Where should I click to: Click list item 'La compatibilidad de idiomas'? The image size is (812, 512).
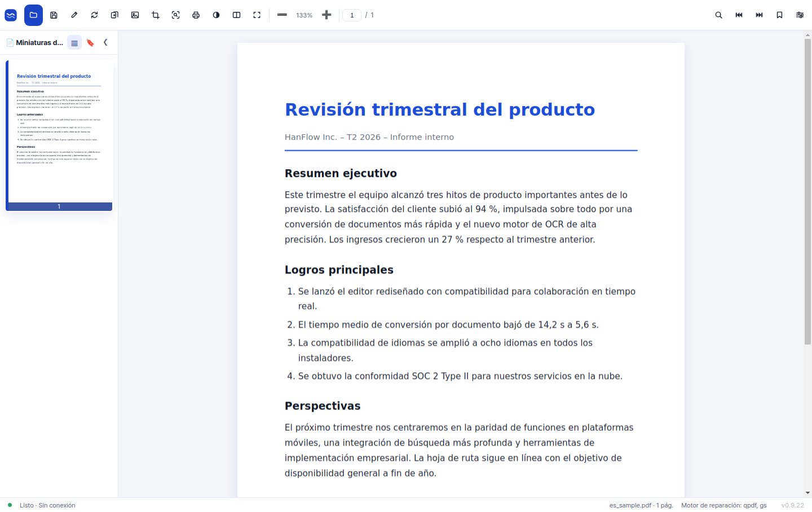click(445, 350)
